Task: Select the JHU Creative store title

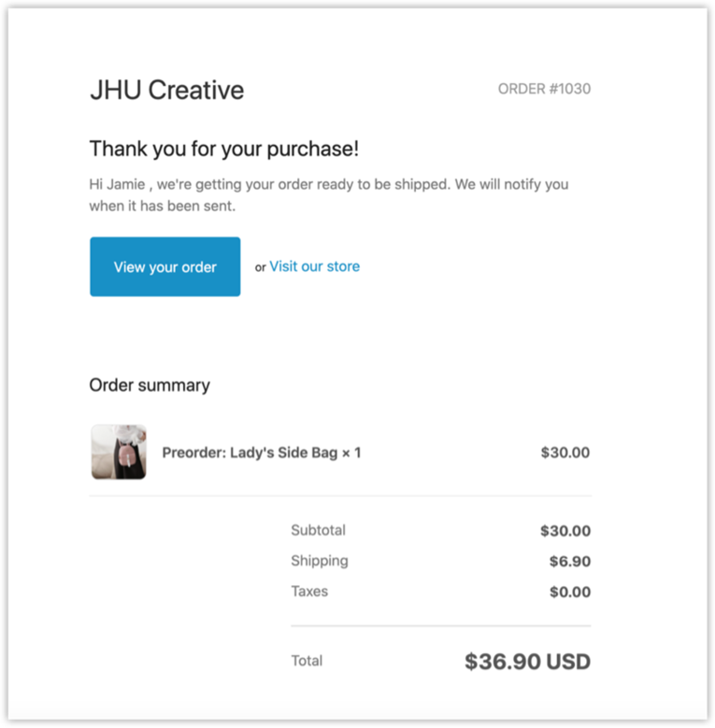Action: (167, 90)
